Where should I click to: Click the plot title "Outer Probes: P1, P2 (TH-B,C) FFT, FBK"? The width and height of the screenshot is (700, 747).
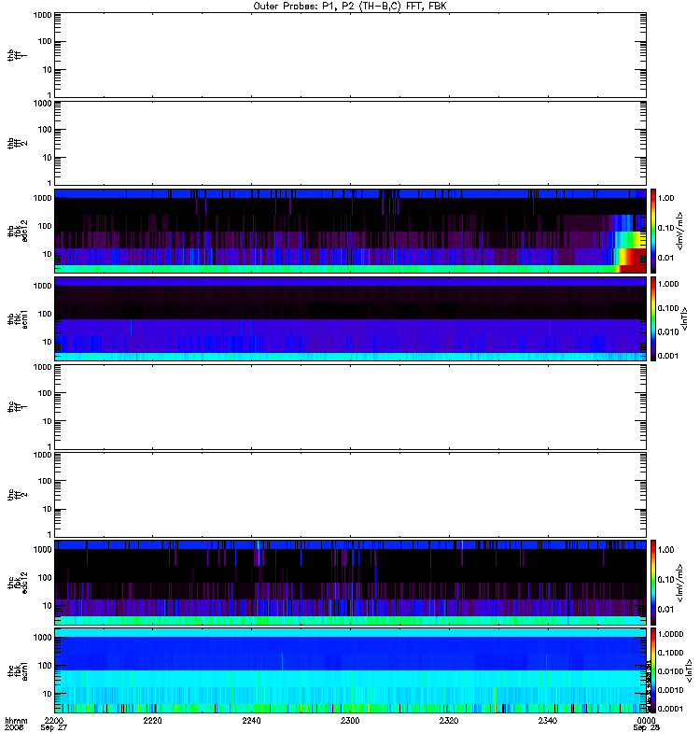click(350, 7)
